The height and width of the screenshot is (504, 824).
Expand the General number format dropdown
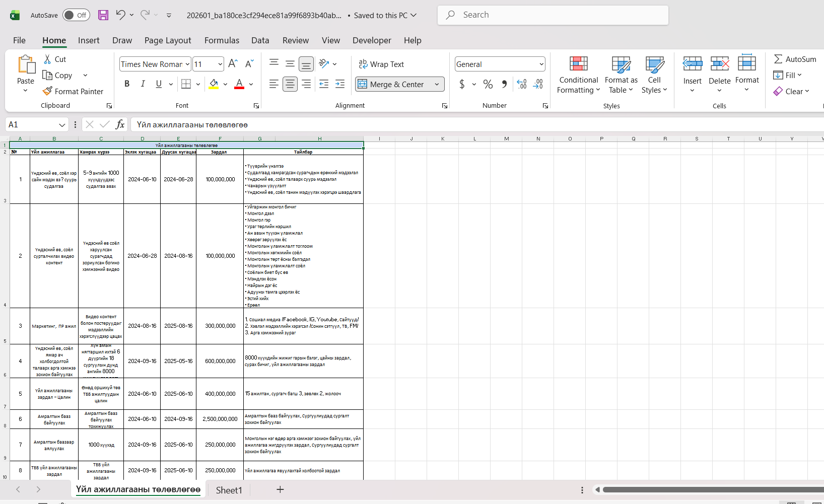(x=541, y=64)
